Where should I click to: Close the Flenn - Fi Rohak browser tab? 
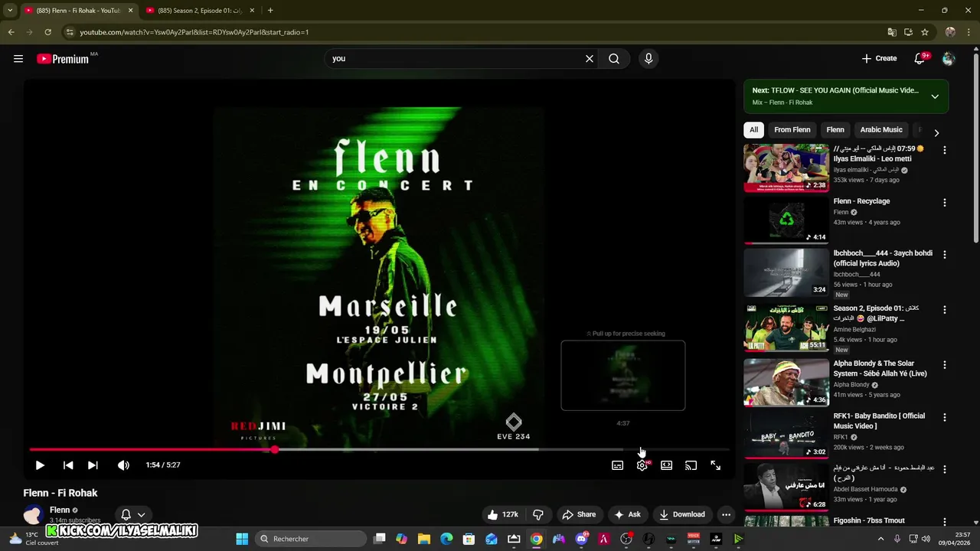pos(130,11)
